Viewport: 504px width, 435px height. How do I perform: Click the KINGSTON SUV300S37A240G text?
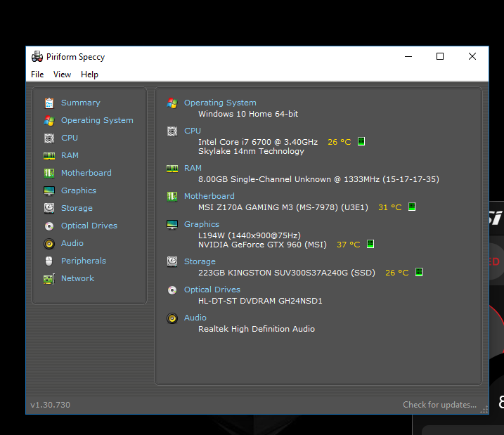[x=287, y=273]
